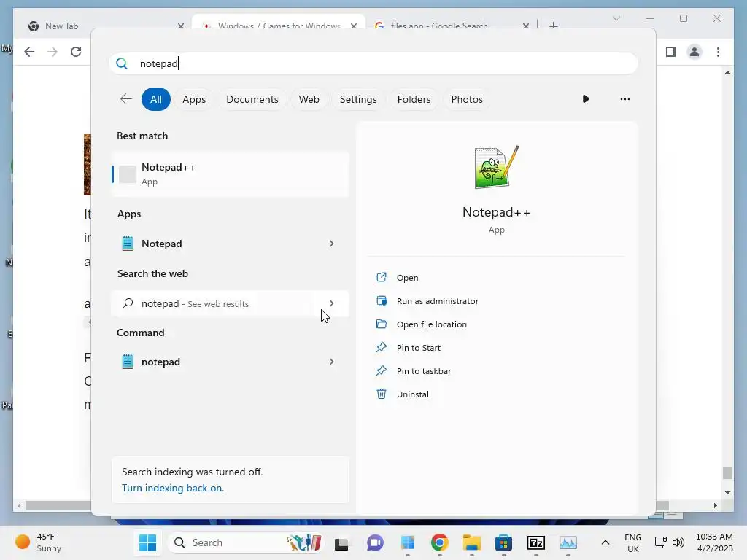Open File Explorer from the taskbar
This screenshot has height=560, width=747.
[472, 542]
